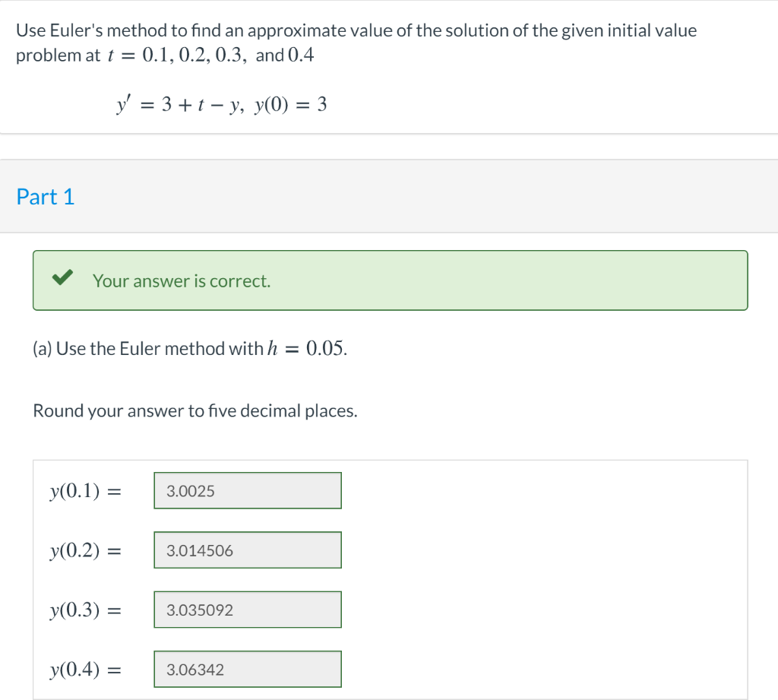Click the differential equation y' = 3 + t − y
The width and height of the screenshot is (778, 700).
(x=179, y=105)
